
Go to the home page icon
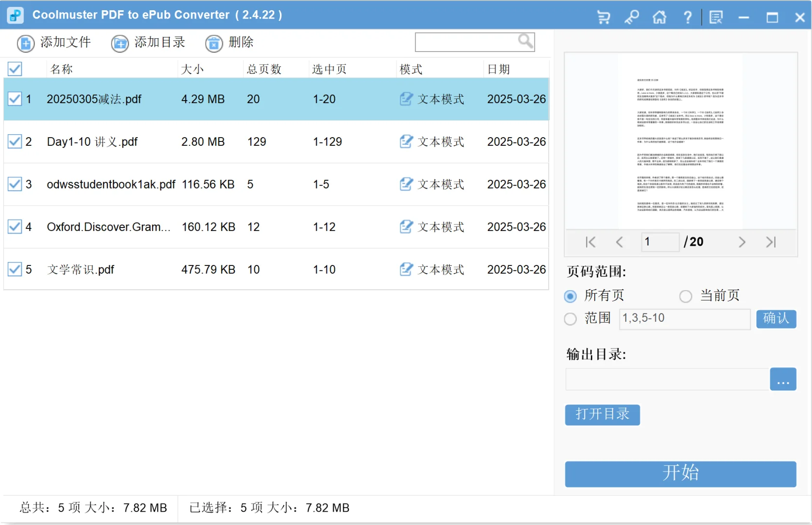click(659, 17)
